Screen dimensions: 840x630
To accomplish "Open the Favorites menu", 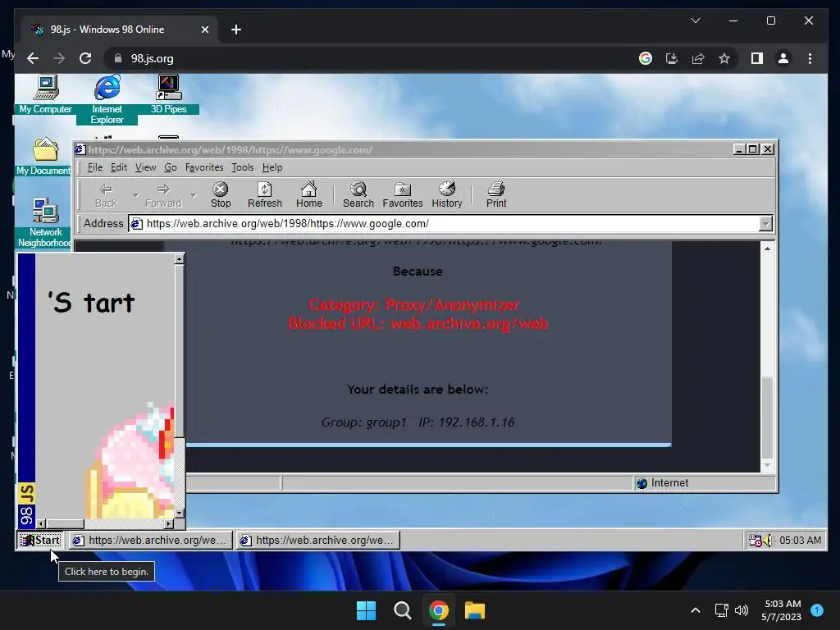I will click(204, 167).
